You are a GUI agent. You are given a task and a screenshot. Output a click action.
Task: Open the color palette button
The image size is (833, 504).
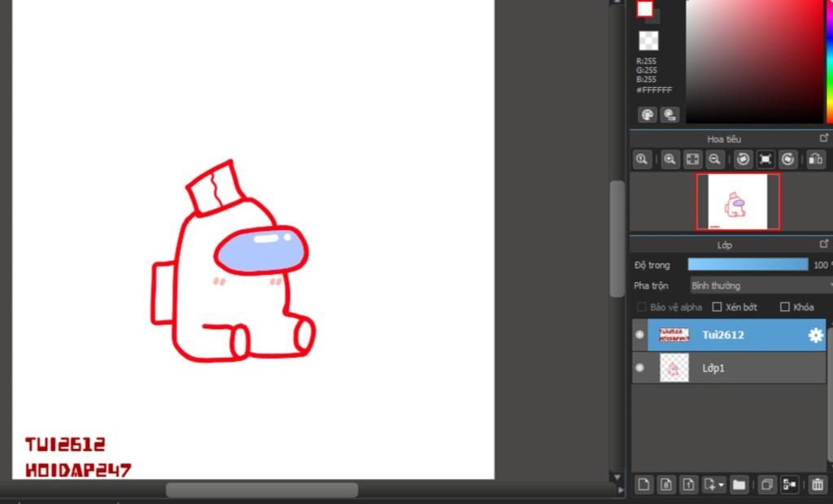click(x=647, y=115)
